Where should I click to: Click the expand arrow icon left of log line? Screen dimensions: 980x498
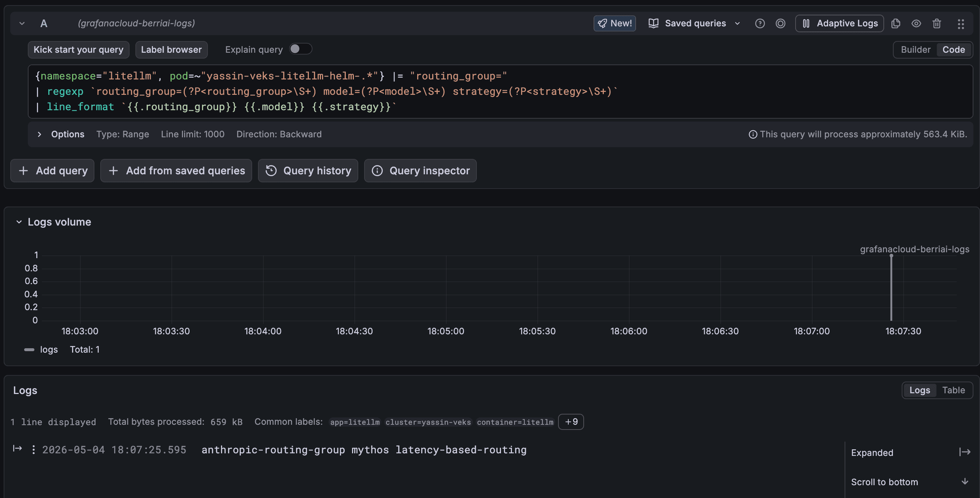coord(17,449)
